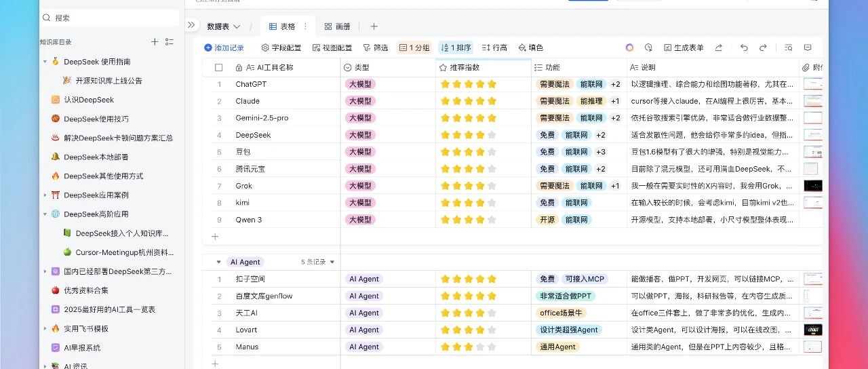Switch to the 画册 gallery tab
This screenshot has height=369, width=868.
[x=337, y=26]
